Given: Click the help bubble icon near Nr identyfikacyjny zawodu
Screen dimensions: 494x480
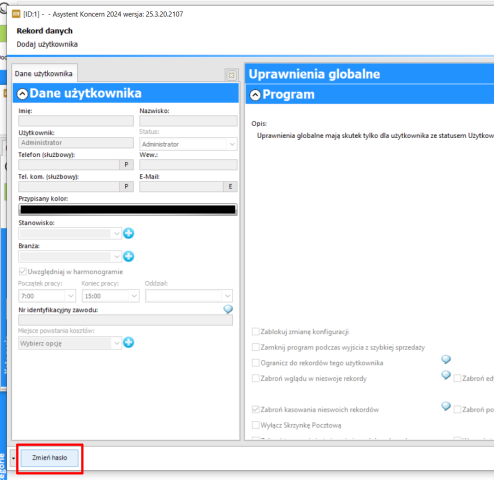Looking at the screenshot, I should [x=228, y=309].
